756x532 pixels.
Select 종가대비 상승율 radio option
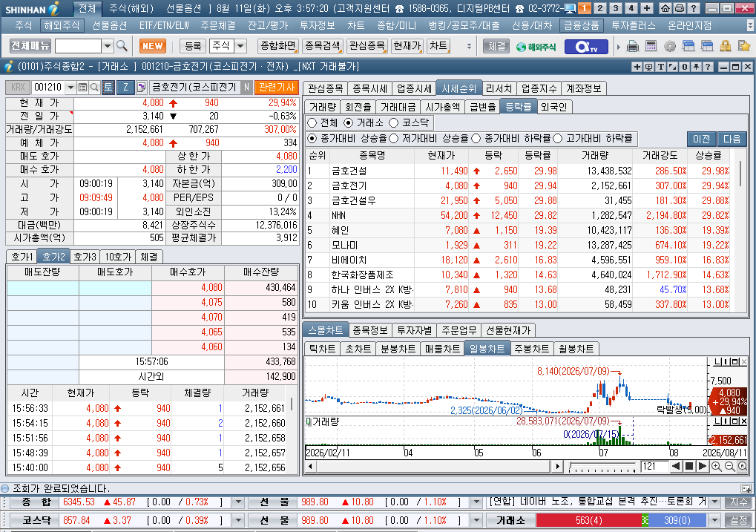pos(312,139)
